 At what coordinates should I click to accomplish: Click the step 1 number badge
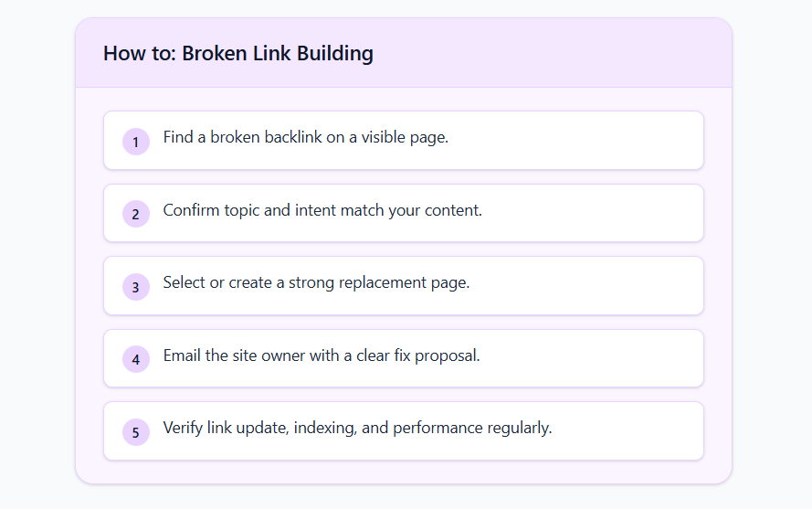point(136,142)
